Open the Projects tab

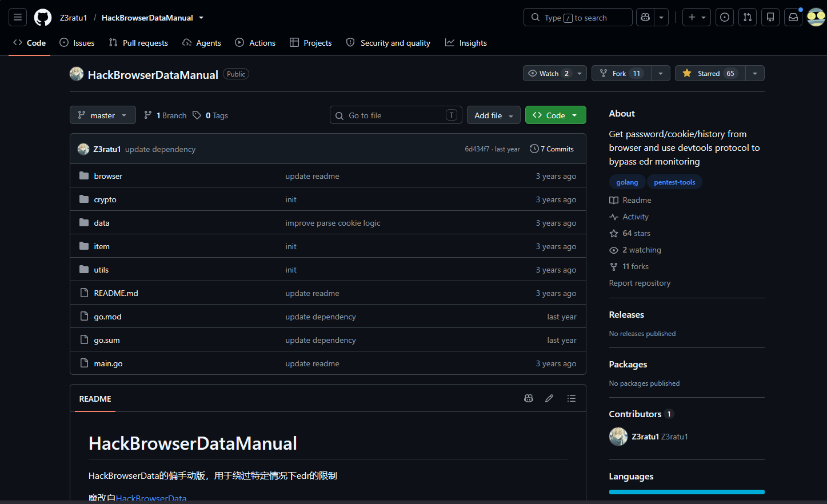pos(311,43)
